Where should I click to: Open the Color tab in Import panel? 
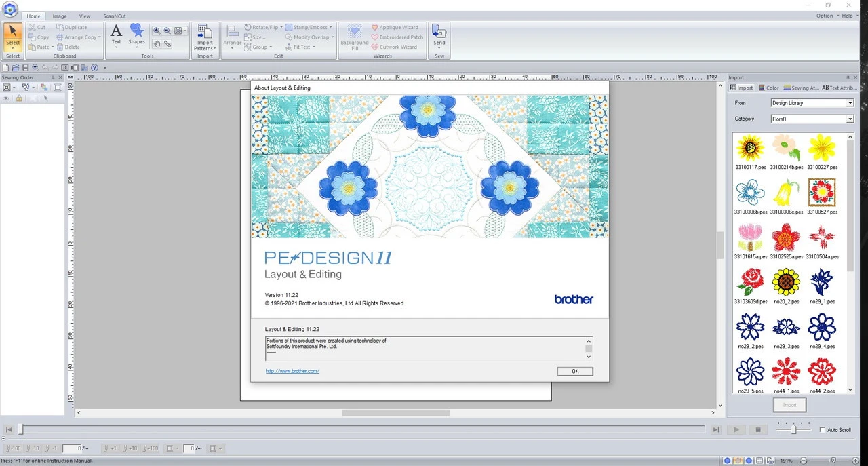click(x=769, y=88)
